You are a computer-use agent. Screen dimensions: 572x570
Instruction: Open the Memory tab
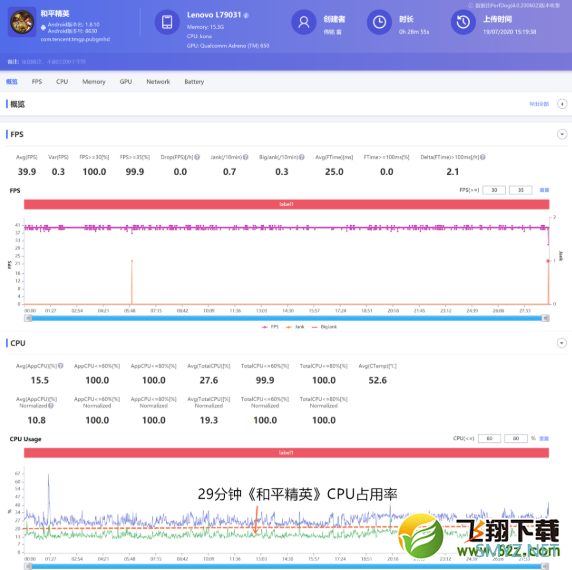point(94,82)
